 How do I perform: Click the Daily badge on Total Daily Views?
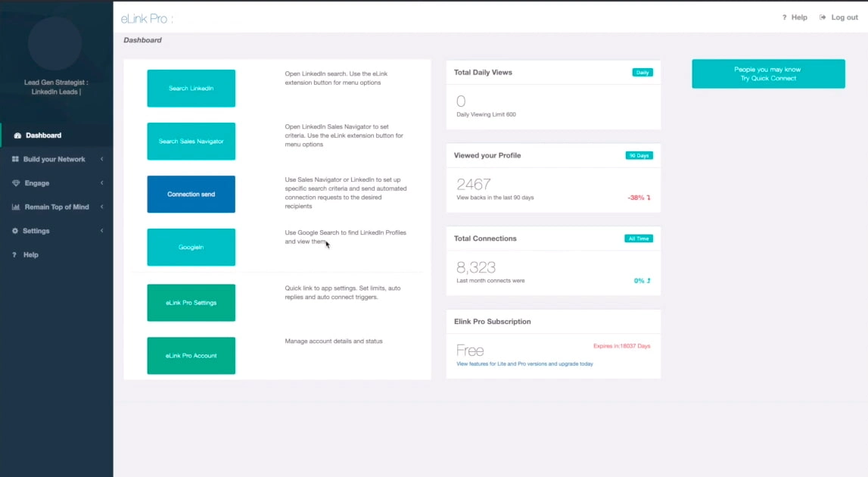tap(642, 73)
